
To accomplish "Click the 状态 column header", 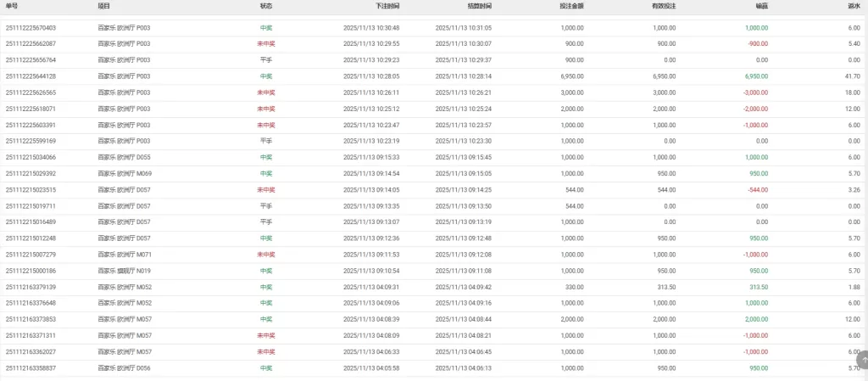I will pos(266,6).
